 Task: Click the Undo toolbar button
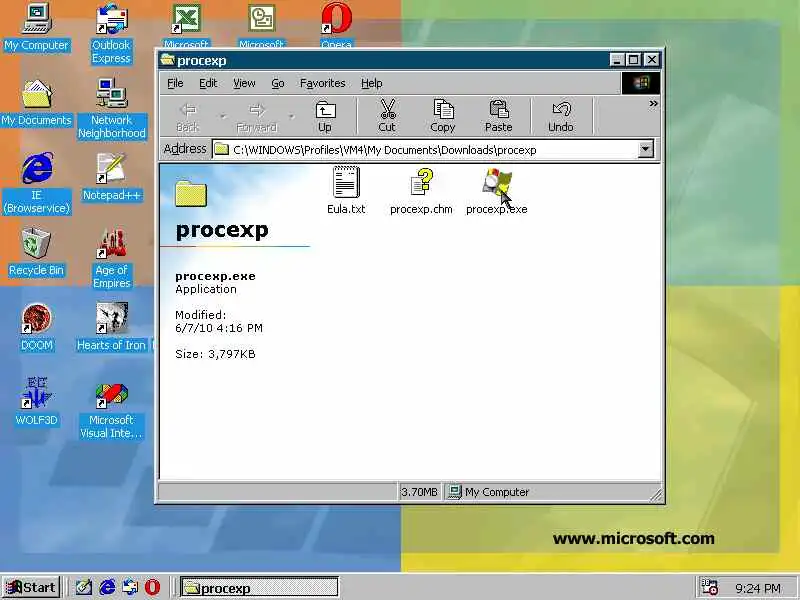click(x=561, y=117)
